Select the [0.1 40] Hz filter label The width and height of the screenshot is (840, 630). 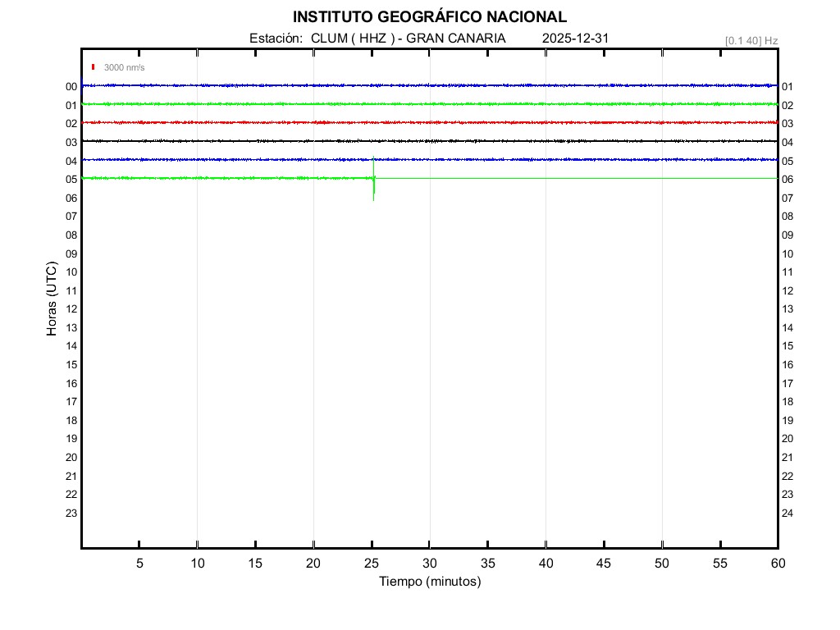click(751, 40)
